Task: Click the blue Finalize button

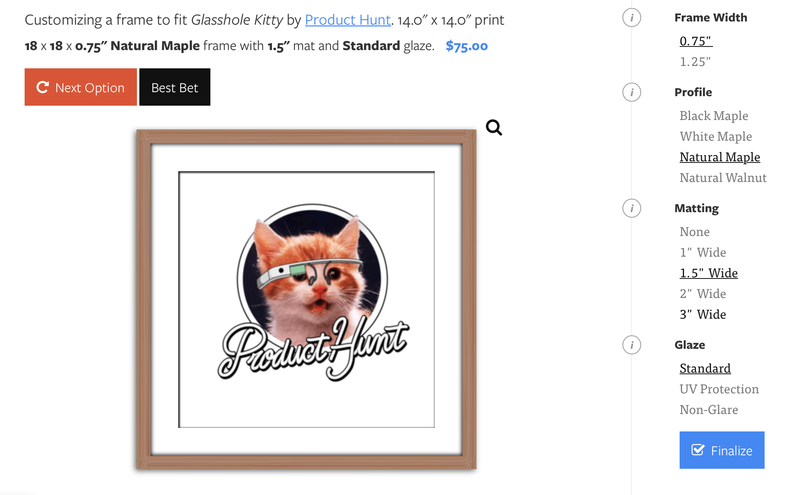Action: [721, 450]
